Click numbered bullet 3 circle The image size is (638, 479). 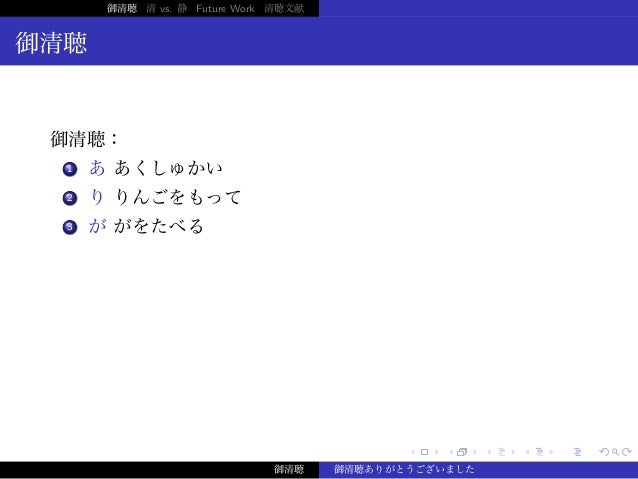point(70,227)
